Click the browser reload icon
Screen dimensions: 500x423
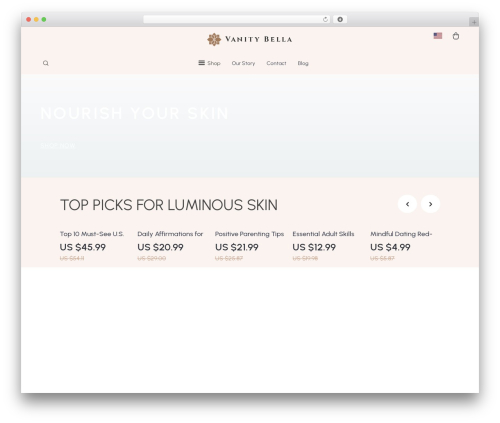325,19
